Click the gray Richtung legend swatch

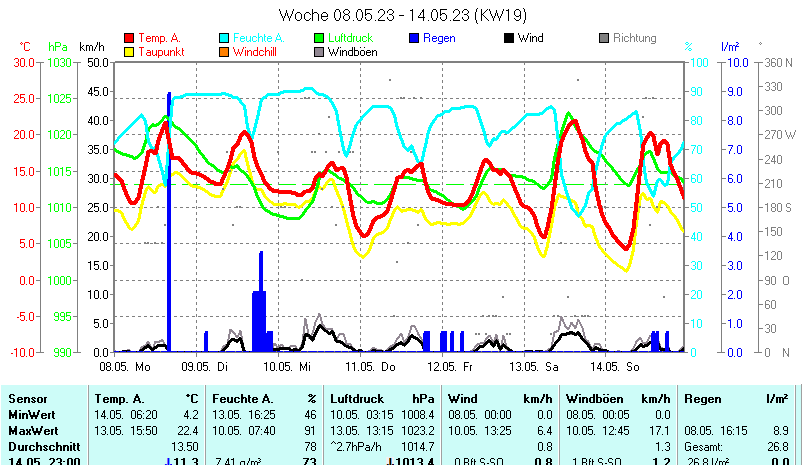[x=604, y=38]
